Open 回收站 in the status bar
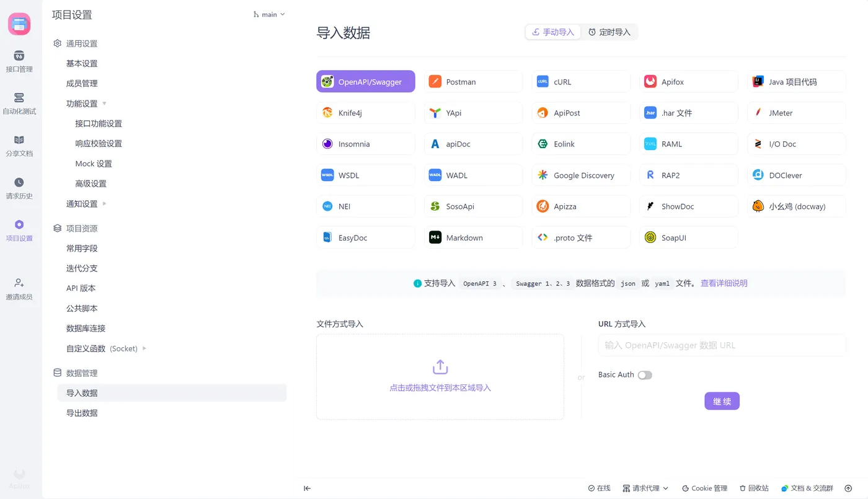The height and width of the screenshot is (499, 868). point(754,488)
